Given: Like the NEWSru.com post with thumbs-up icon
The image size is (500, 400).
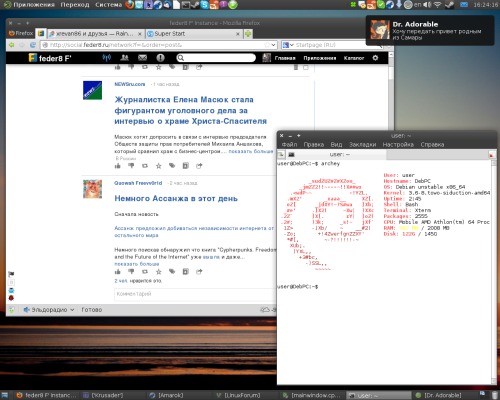Looking at the screenshot, I should pyautogui.click(x=118, y=166).
